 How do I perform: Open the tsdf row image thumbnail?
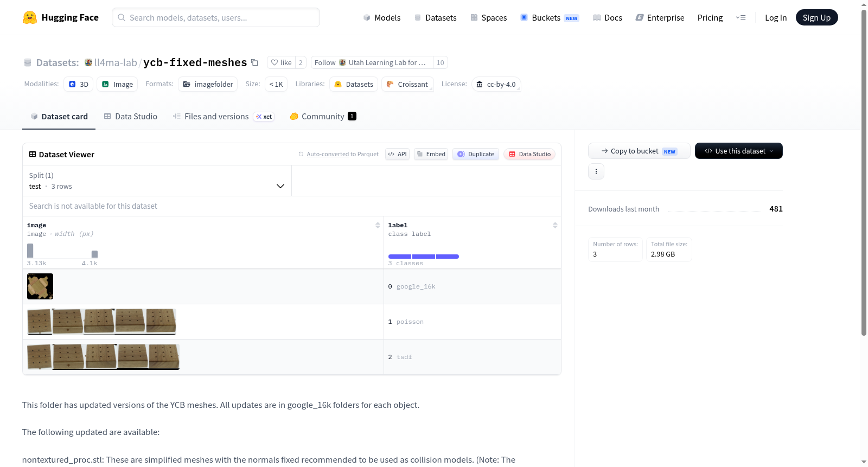coord(103,357)
